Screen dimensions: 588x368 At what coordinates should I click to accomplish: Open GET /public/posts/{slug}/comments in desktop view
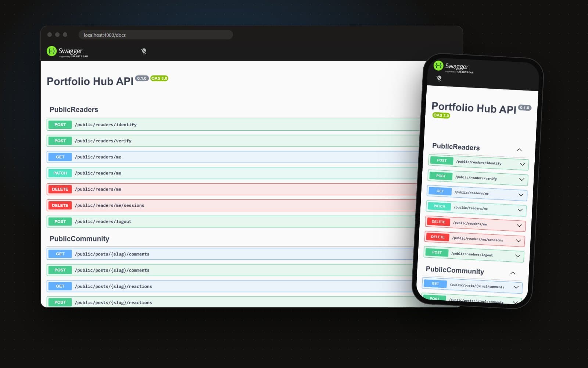230,254
